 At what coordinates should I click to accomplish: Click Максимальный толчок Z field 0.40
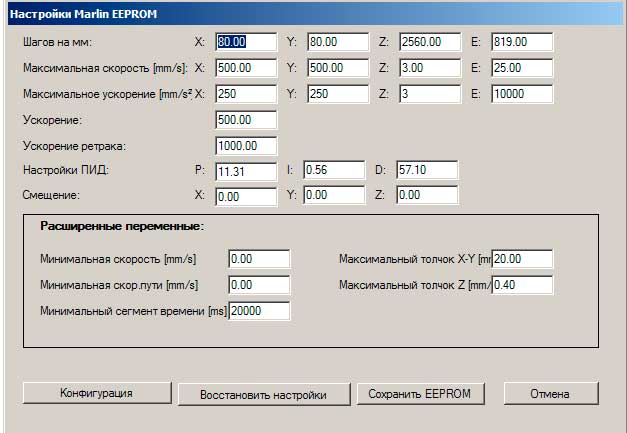point(521,285)
